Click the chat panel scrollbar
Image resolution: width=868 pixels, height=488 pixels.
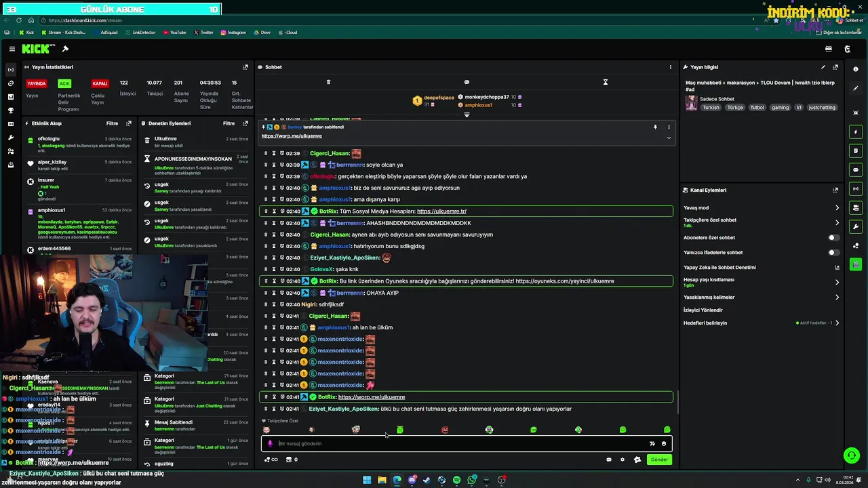click(677, 401)
